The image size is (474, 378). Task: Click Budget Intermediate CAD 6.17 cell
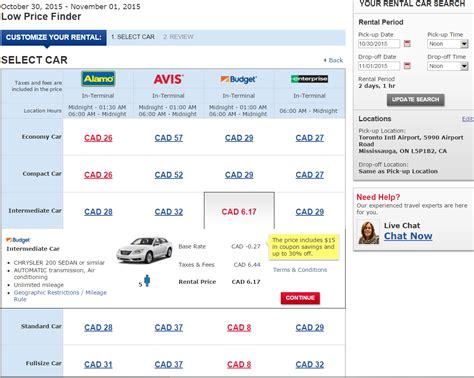(x=239, y=212)
